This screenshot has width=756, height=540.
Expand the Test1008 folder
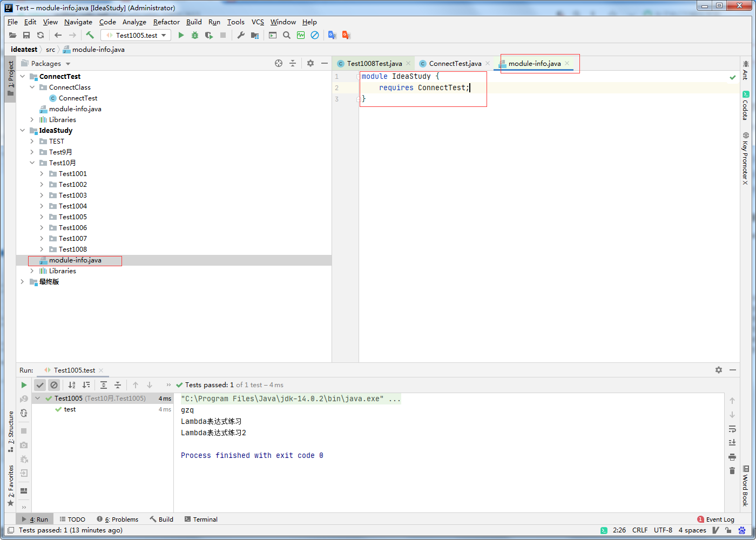[x=40, y=249]
